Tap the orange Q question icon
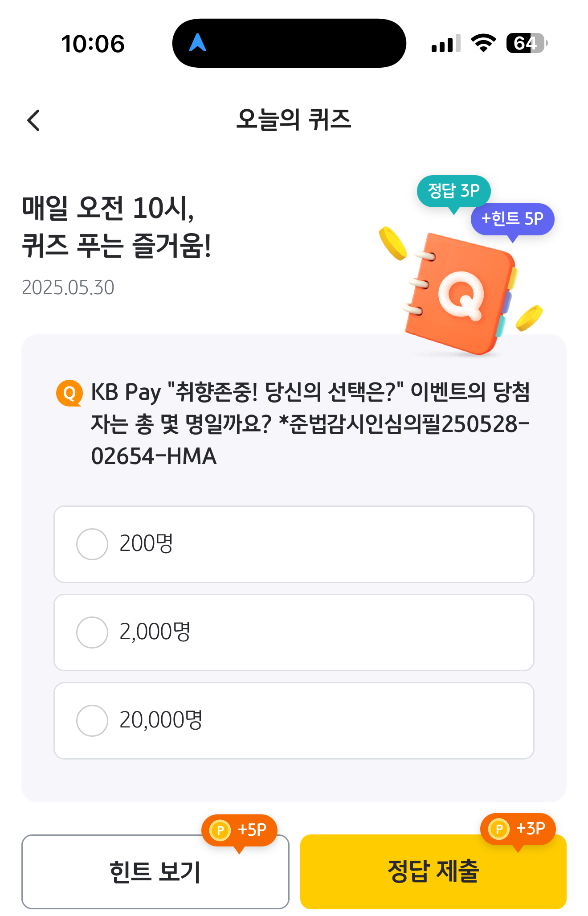This screenshot has width=588, height=916. pyautogui.click(x=69, y=393)
